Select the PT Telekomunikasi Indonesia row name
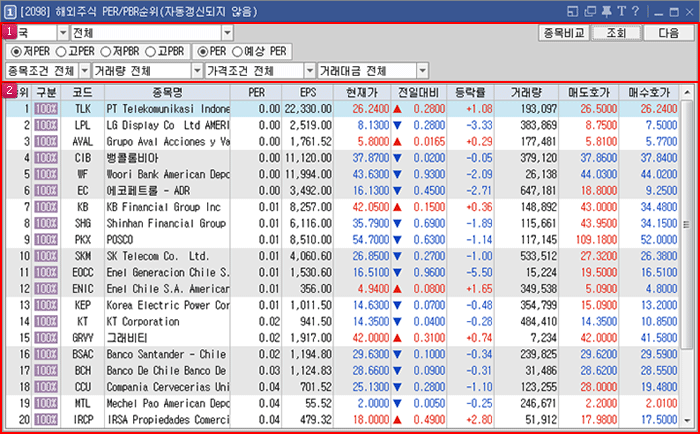The image size is (700, 434). pyautogui.click(x=168, y=109)
